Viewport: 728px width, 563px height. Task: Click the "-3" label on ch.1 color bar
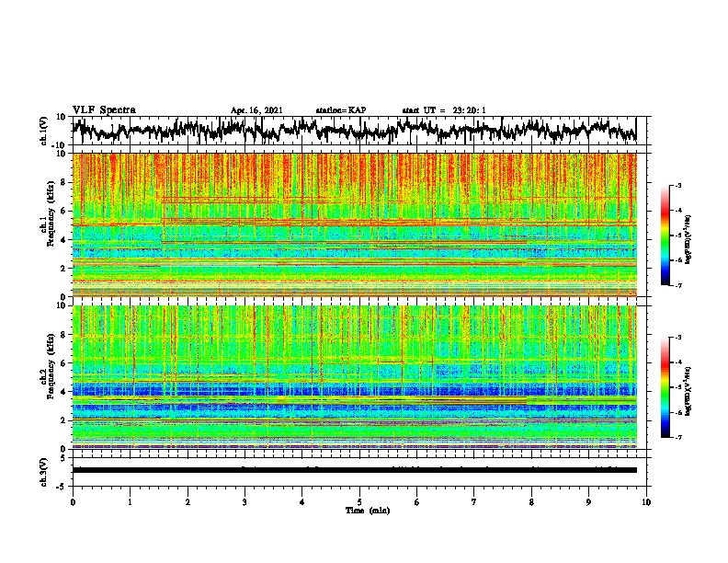678,186
